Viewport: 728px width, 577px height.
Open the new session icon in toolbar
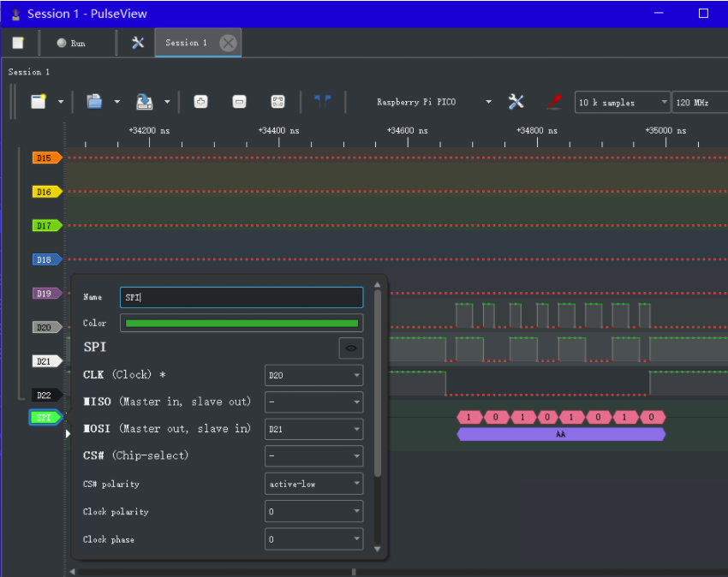click(x=39, y=102)
